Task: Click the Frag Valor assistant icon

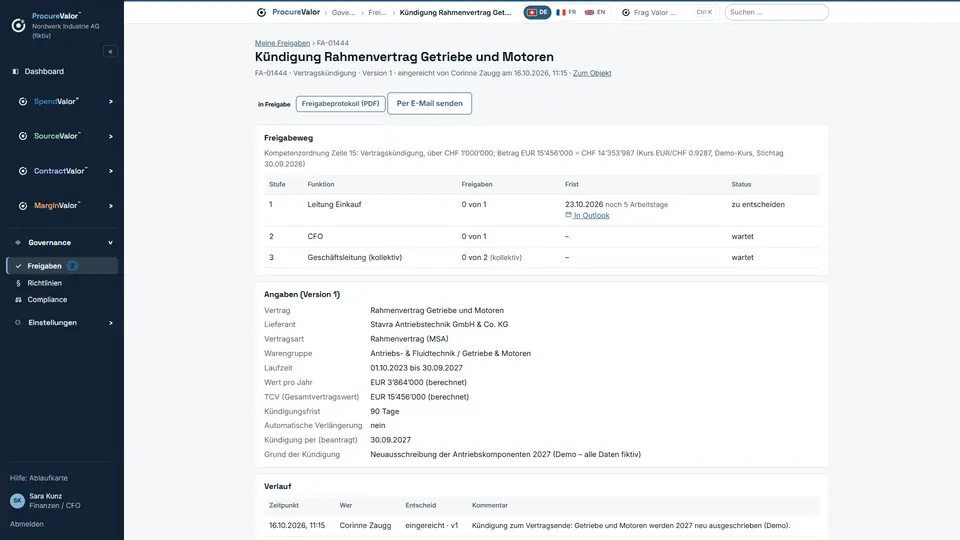Action: coord(626,12)
